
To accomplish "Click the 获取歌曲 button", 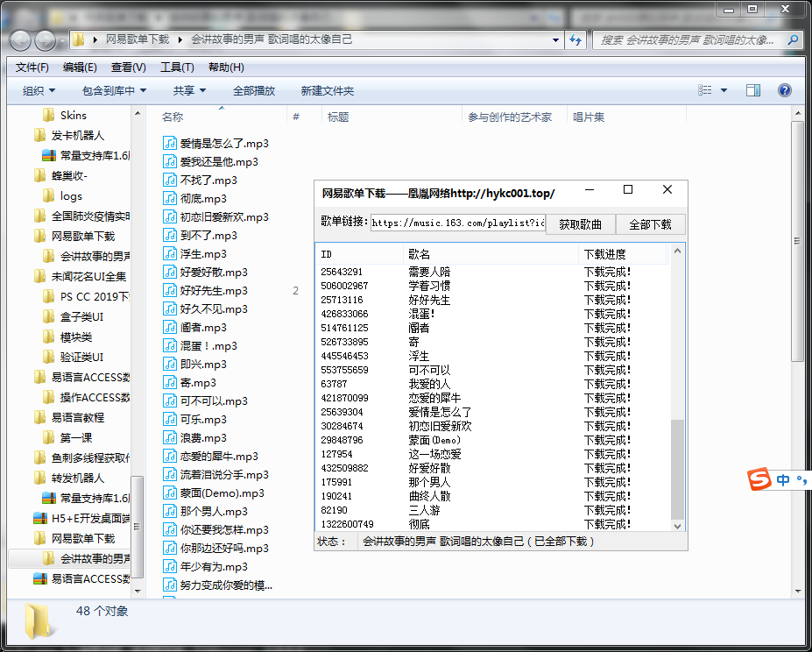I will 581,224.
